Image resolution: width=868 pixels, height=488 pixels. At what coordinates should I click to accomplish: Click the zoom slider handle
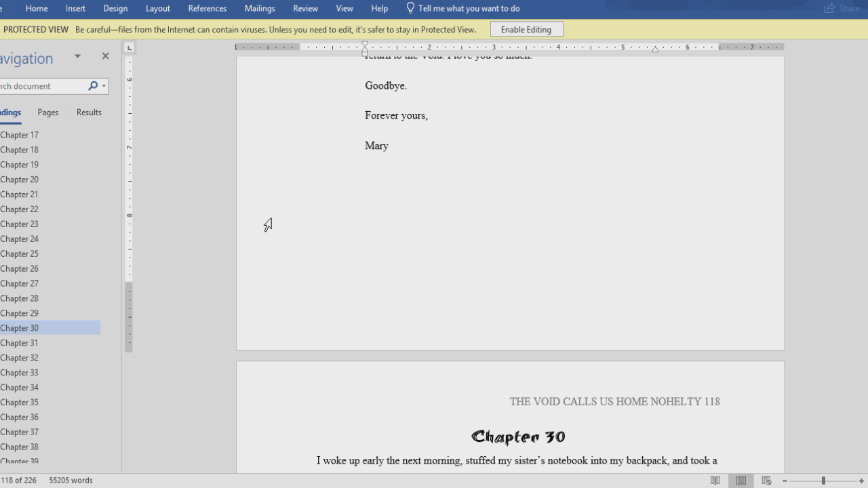823,481
